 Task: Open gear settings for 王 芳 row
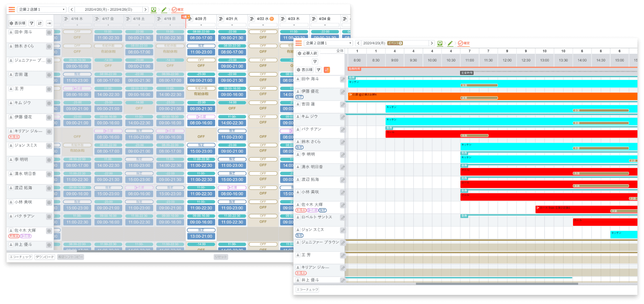[49, 89]
